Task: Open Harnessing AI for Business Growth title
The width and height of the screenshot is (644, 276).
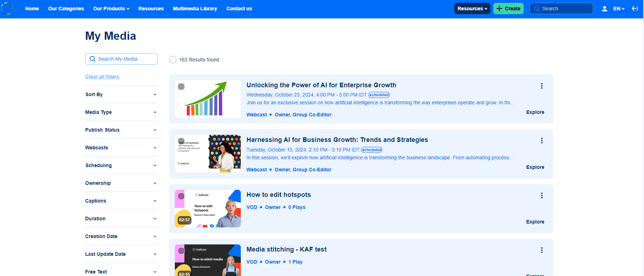Action: coord(337,140)
